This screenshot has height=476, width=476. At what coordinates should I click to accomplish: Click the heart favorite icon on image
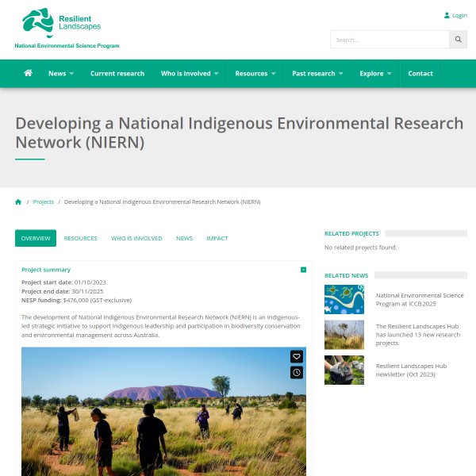click(x=296, y=357)
